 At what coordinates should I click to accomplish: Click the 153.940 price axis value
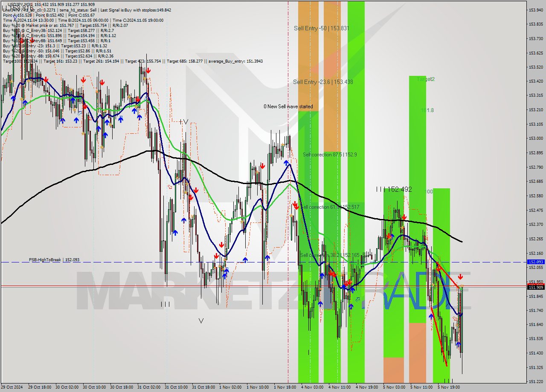[536, 10]
